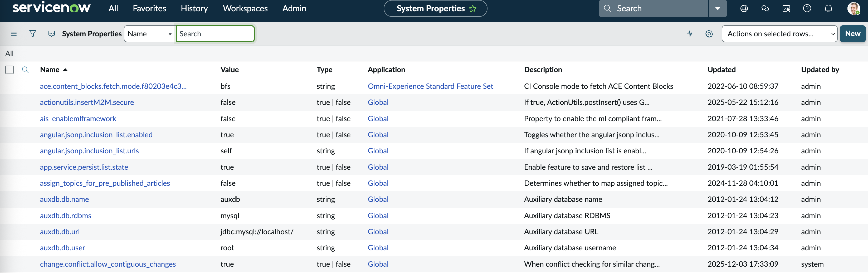Click the globe scope picker icon
The width and height of the screenshot is (868, 273).
tap(744, 8)
